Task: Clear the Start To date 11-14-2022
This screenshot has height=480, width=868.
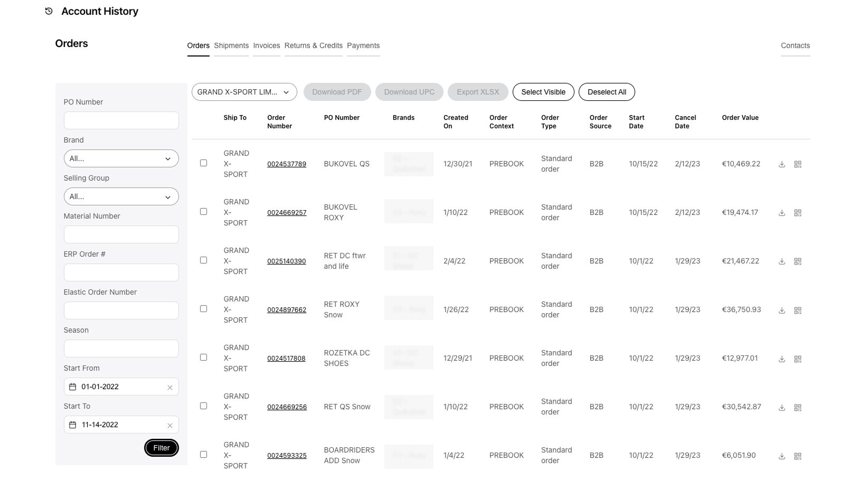Action: click(x=170, y=425)
